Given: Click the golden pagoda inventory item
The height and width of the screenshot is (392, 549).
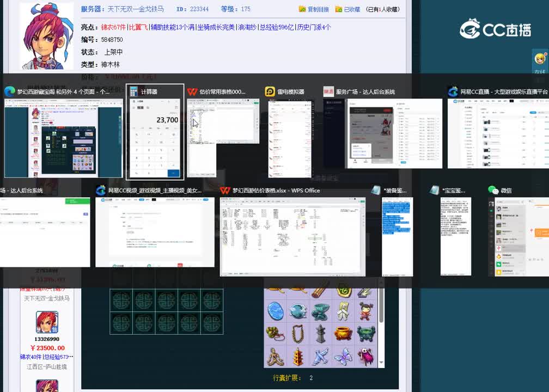Looking at the screenshot, I should pyautogui.click(x=298, y=356).
